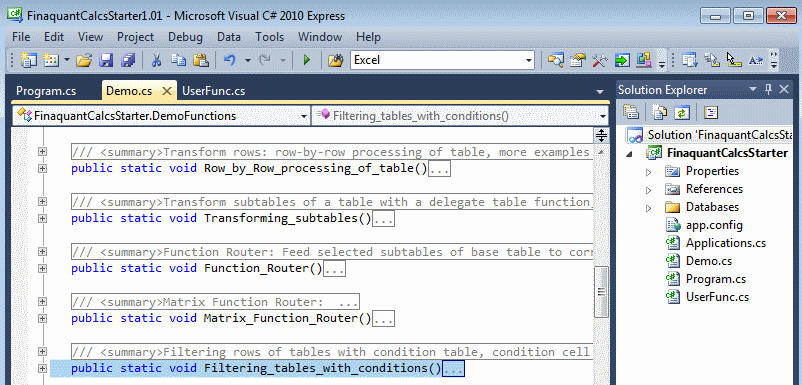
Task: Open the Toolbox hammer-and-wrench icon
Action: [x=599, y=60]
